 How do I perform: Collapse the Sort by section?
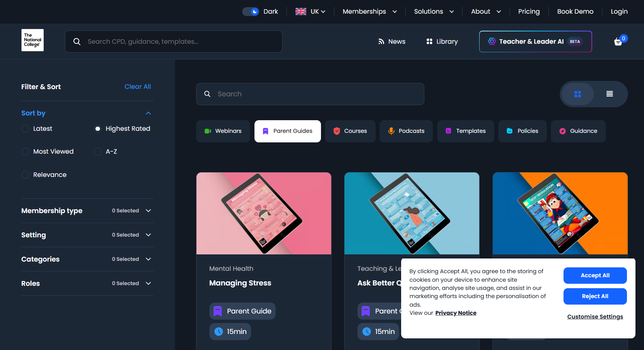pos(148,113)
